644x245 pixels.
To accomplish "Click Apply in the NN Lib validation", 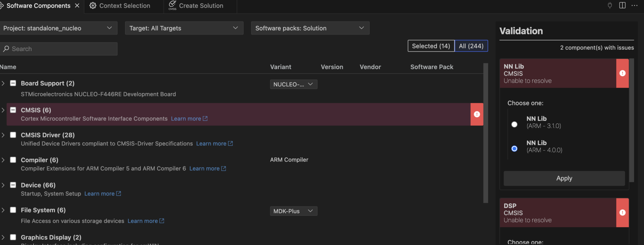I will point(564,179).
